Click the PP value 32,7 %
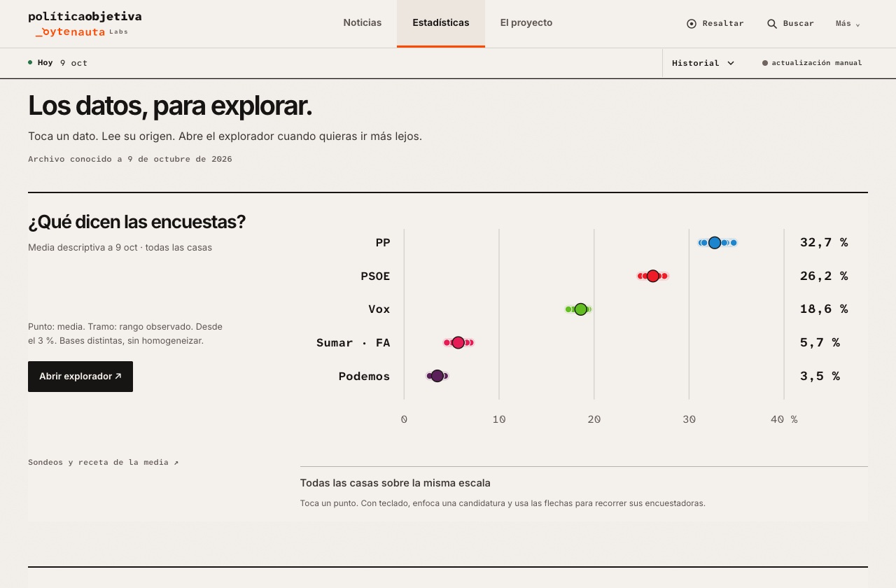 point(824,243)
